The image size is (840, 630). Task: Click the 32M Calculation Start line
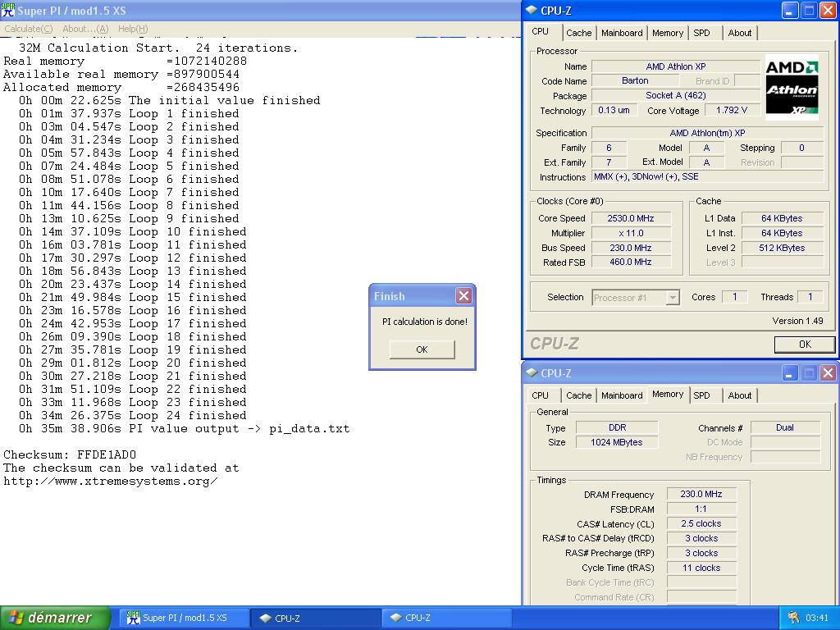[x=158, y=48]
